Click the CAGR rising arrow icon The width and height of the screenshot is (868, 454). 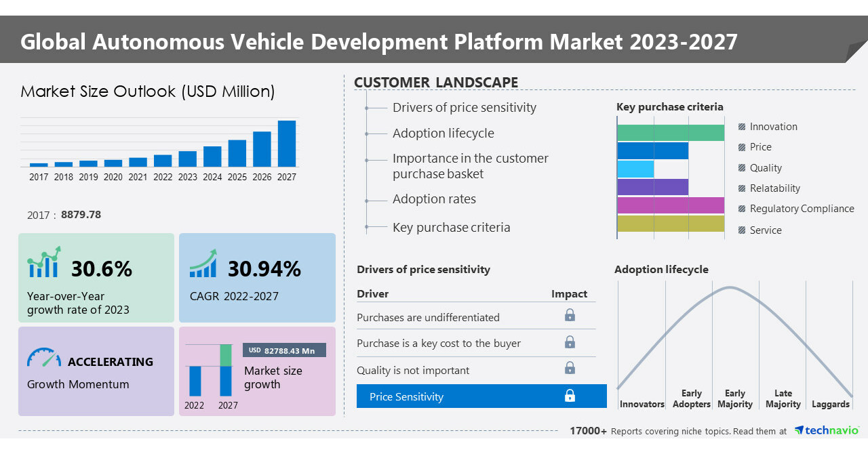(x=203, y=264)
